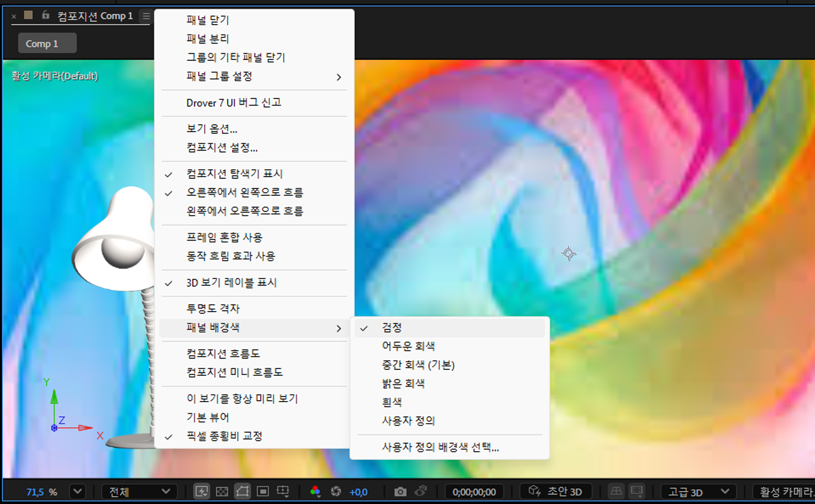Click the camera Snapshot icon
This screenshot has height=504, width=815.
click(x=400, y=492)
